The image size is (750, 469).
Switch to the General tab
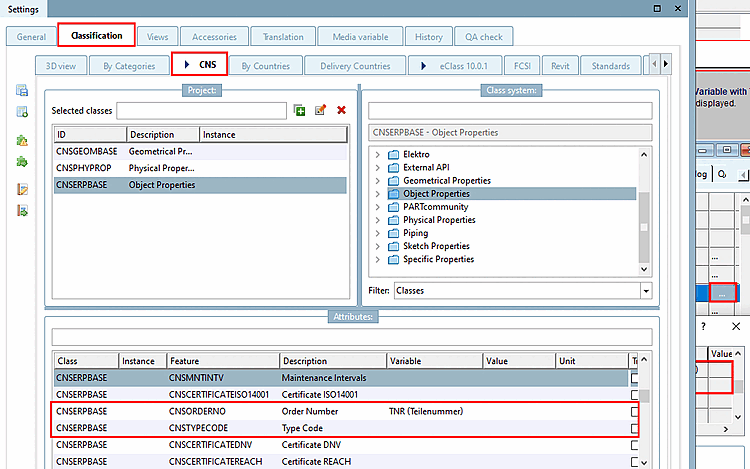(x=31, y=37)
